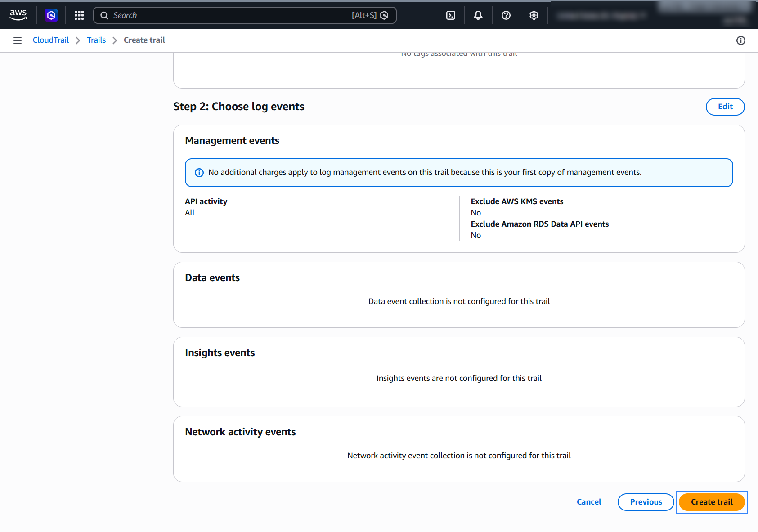The image size is (758, 532).
Task: Click the 'API activity' label
Action: 206,201
